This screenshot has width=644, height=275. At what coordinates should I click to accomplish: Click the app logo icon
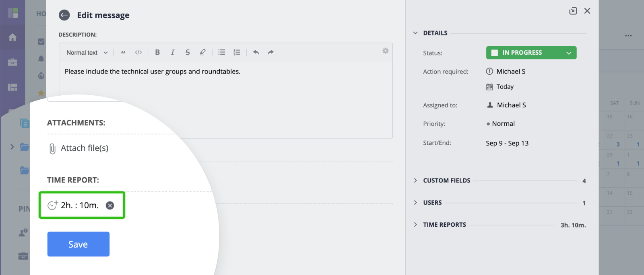[x=13, y=13]
